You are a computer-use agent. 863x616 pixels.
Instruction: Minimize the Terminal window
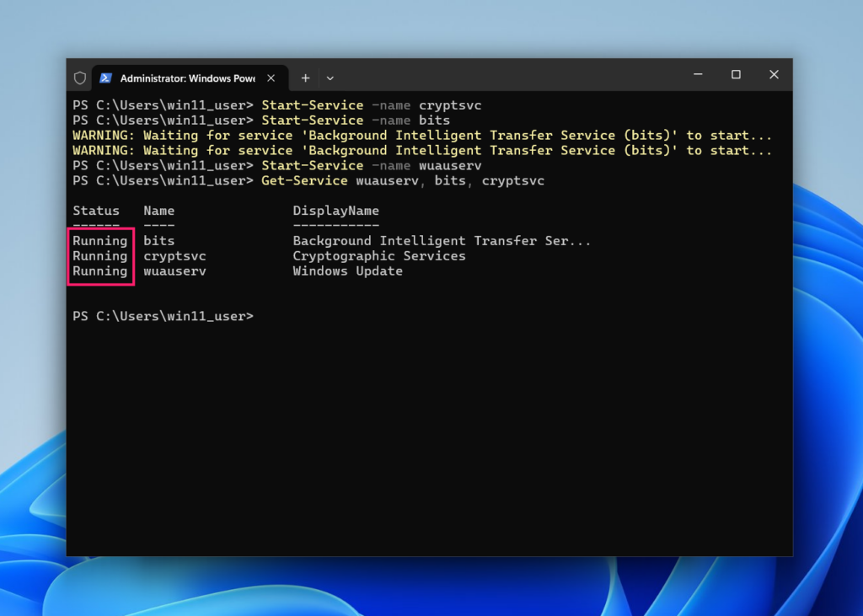(x=698, y=74)
